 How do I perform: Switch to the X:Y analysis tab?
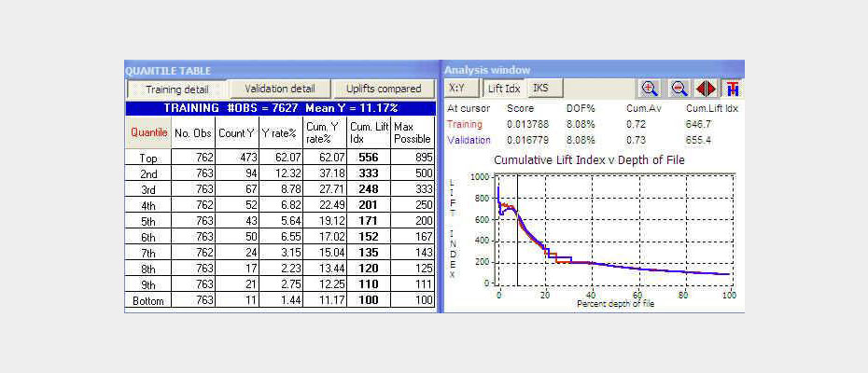pos(461,88)
